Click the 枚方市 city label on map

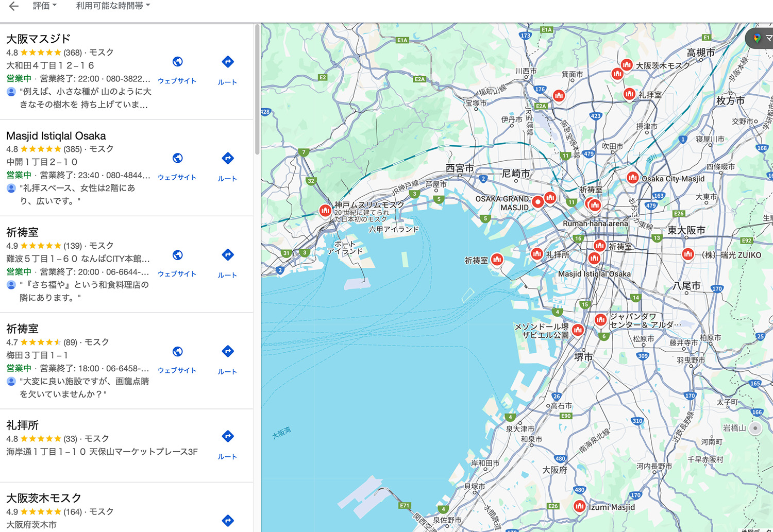(x=730, y=100)
